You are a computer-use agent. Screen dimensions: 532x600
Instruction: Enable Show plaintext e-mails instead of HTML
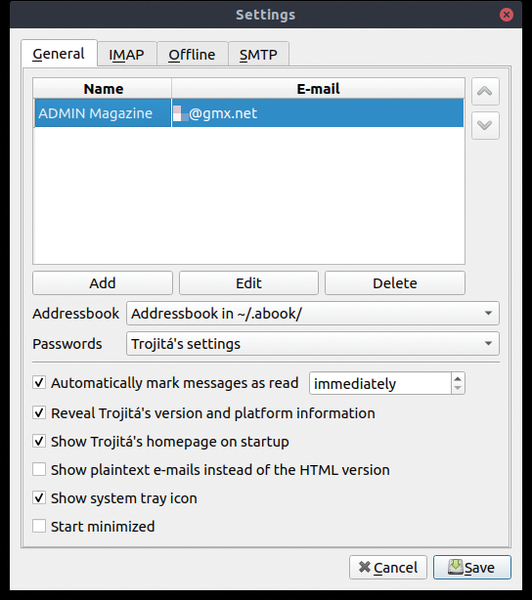click(x=39, y=469)
